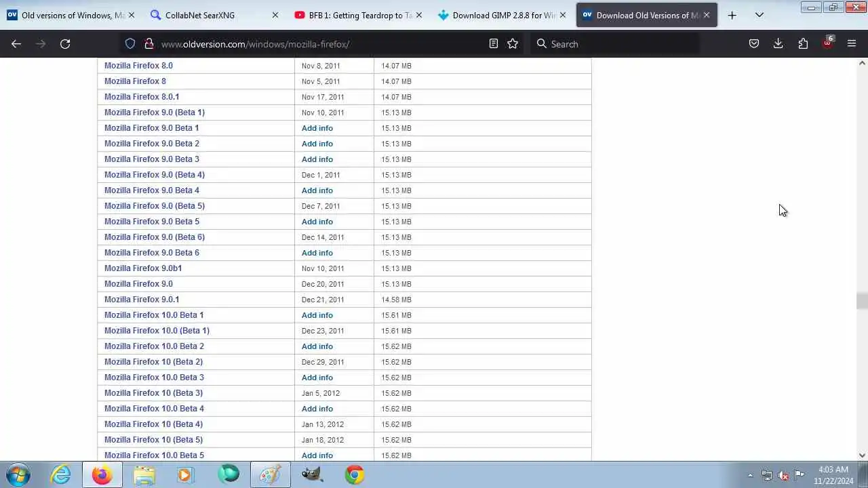Click Add info for Firefox 9.0 Beta 1
868x488 pixels.
pos(317,128)
